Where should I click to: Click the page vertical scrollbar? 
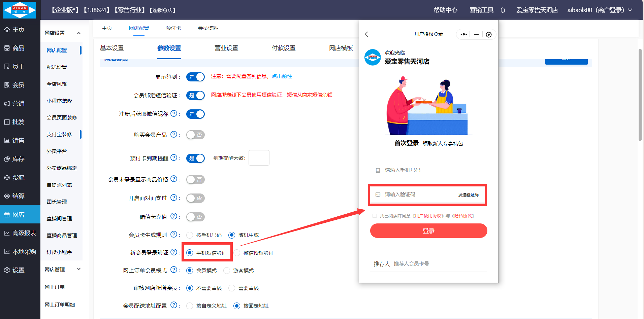pyautogui.click(x=640, y=94)
